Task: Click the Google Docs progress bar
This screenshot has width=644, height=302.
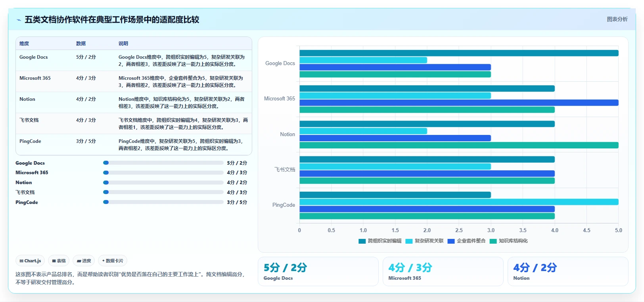Action: click(x=163, y=163)
